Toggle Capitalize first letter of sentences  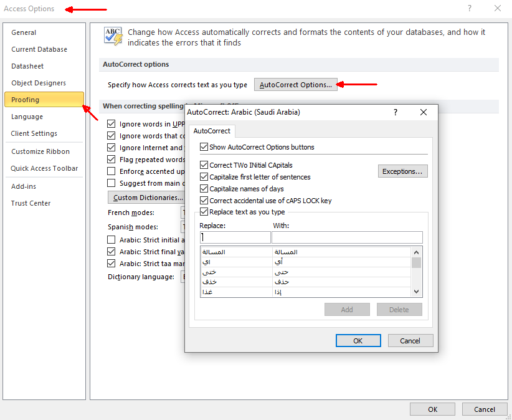pos(204,177)
